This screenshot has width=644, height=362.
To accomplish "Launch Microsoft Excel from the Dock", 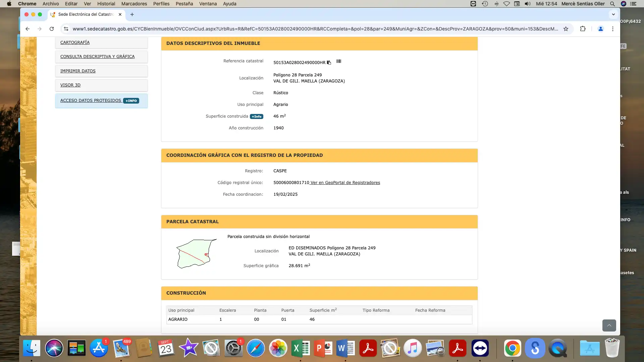I will [301, 348].
